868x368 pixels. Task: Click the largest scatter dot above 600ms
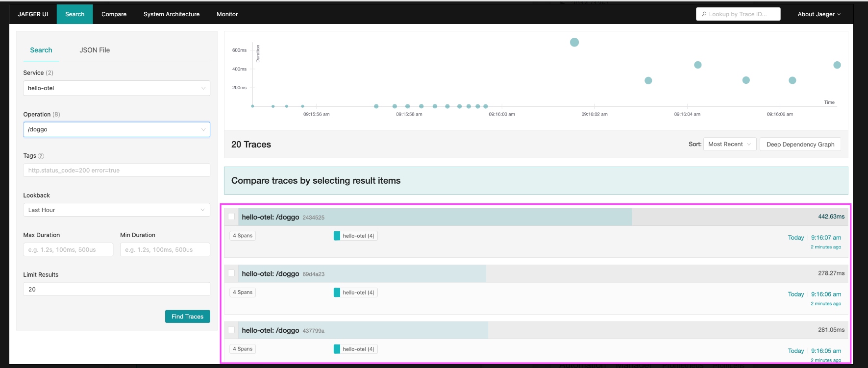tap(574, 42)
